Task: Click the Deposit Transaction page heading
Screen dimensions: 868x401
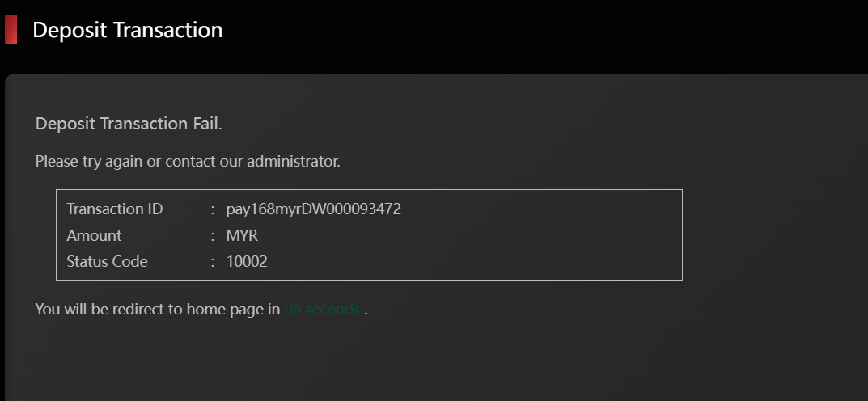Action: [127, 30]
